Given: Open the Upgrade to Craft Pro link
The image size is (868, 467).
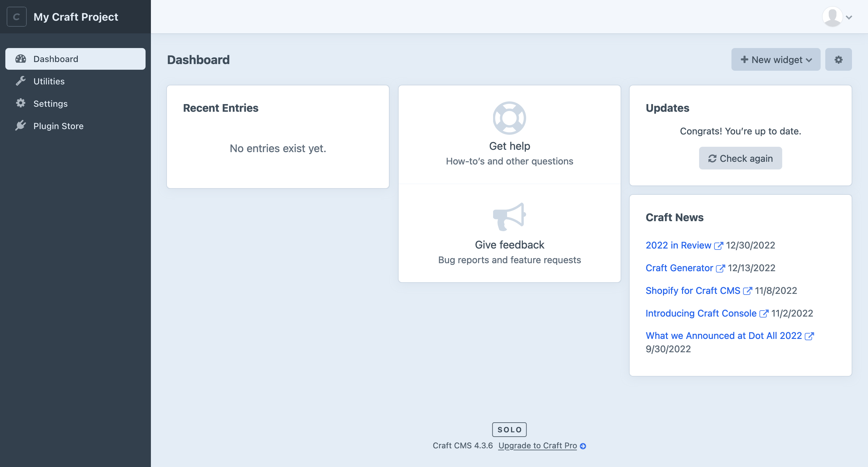Looking at the screenshot, I should [537, 445].
